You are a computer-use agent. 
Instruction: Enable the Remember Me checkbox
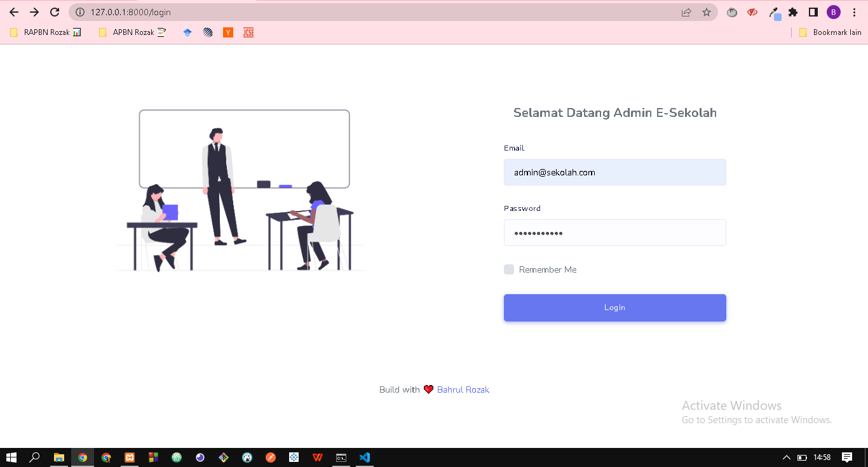509,269
